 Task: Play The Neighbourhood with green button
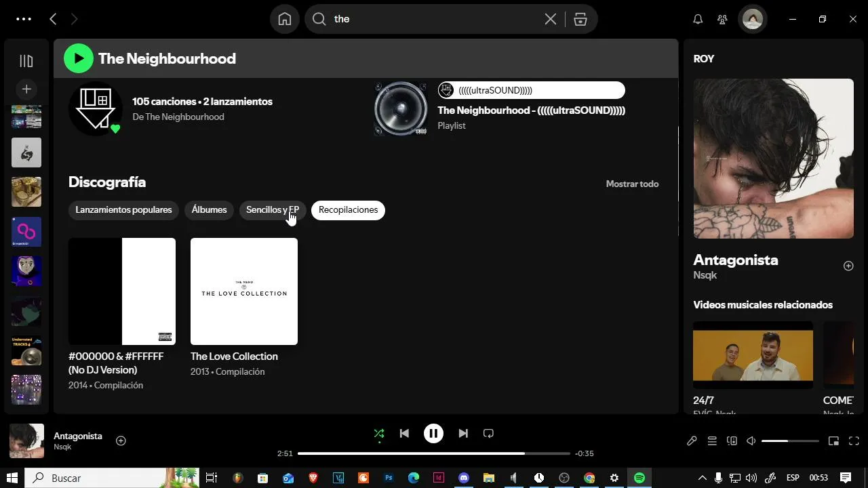[79, 58]
